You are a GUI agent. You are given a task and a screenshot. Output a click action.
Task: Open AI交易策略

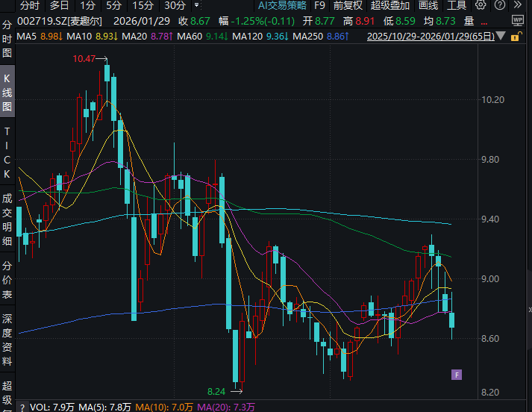tap(282, 5)
